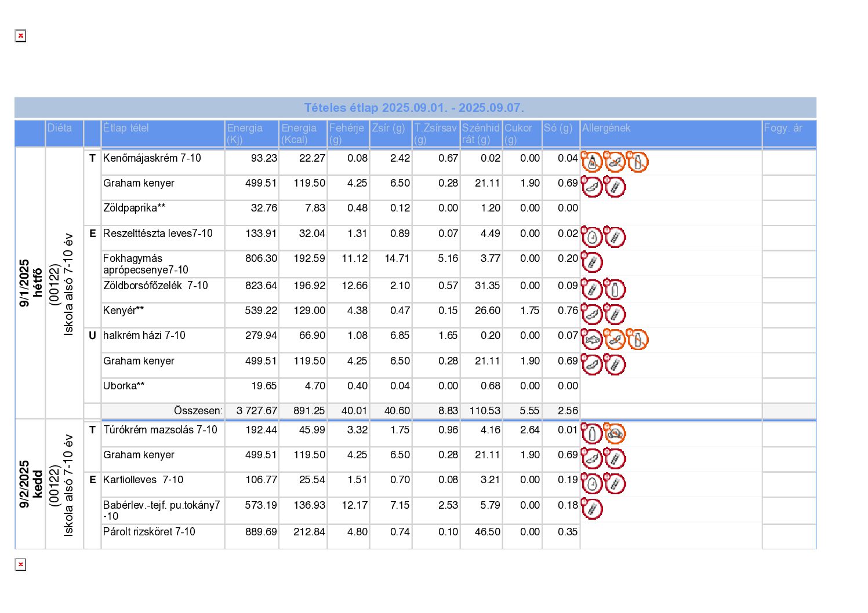Click the milk bottle icon in Zöldborsófőzelék row

click(x=615, y=289)
